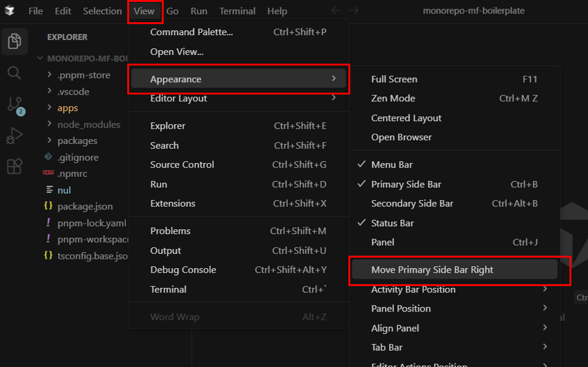Click Move Primary Side Bar Right
This screenshot has height=367, width=588.
tap(430, 269)
